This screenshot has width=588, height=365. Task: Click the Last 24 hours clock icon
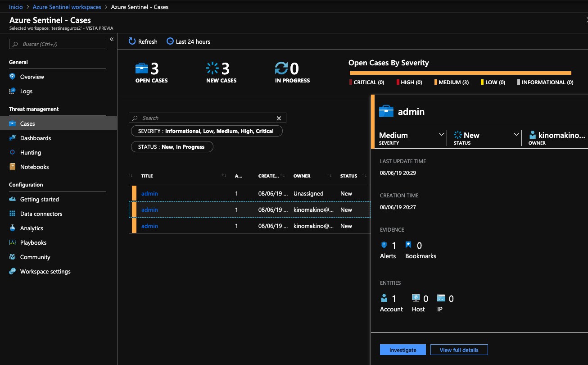(x=170, y=41)
